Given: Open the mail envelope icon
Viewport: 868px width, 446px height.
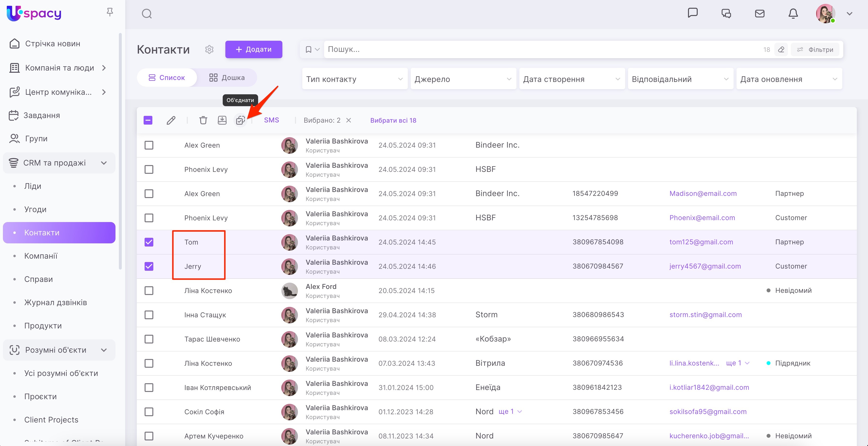Looking at the screenshot, I should coord(760,14).
